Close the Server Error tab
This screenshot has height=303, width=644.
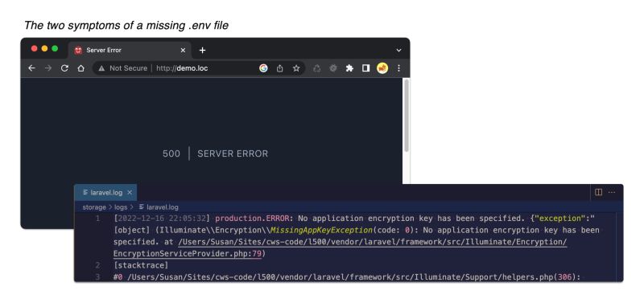click(183, 50)
